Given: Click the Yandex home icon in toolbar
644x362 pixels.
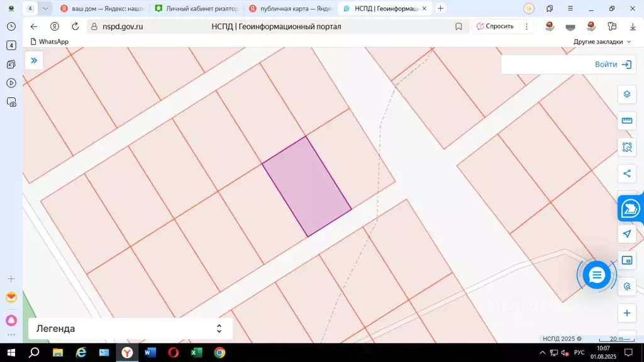Looking at the screenshot, I should 54,26.
